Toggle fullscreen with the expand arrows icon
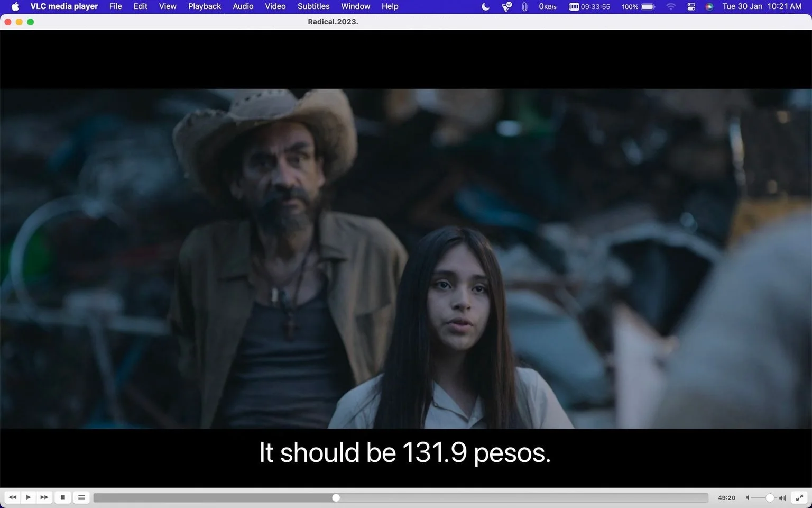812x508 pixels. click(800, 497)
